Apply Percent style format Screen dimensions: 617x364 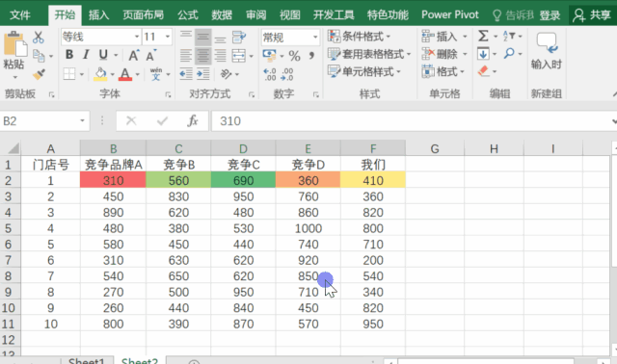[x=294, y=56]
